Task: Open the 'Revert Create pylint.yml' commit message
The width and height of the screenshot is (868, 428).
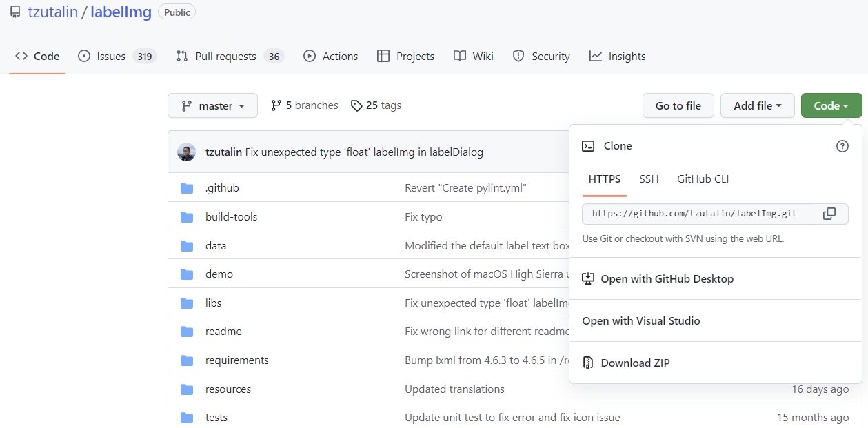Action: click(465, 188)
